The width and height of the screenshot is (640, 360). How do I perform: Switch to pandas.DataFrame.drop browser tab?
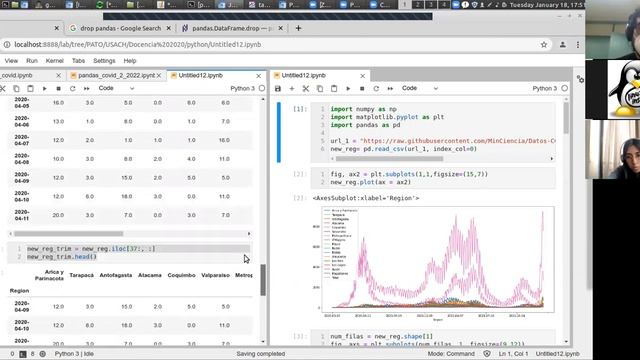click(232, 28)
